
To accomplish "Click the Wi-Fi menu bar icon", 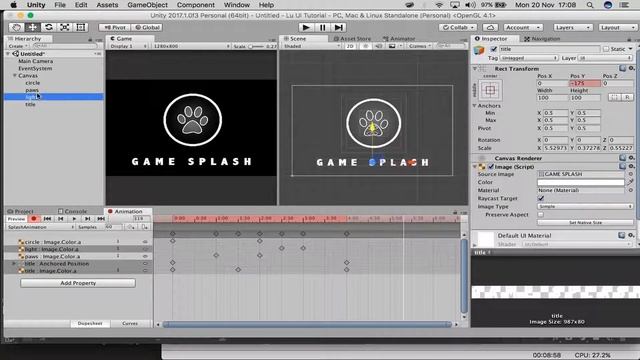I will (x=439, y=5).
